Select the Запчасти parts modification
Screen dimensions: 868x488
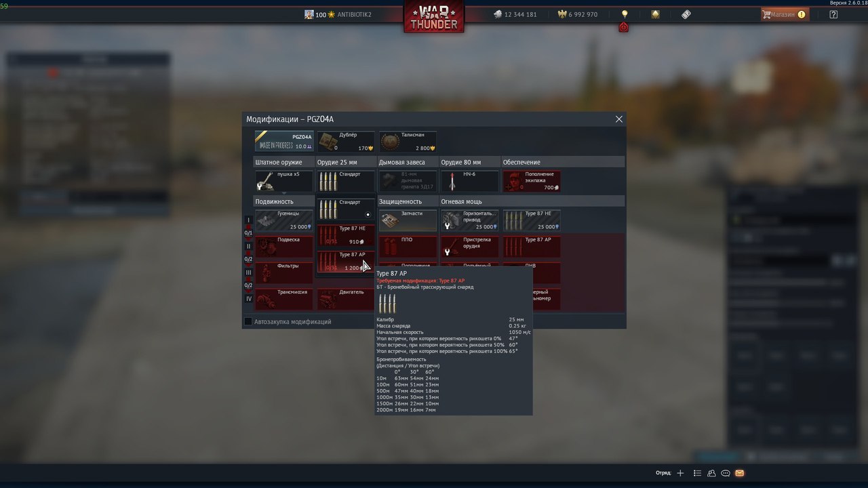[408, 220]
